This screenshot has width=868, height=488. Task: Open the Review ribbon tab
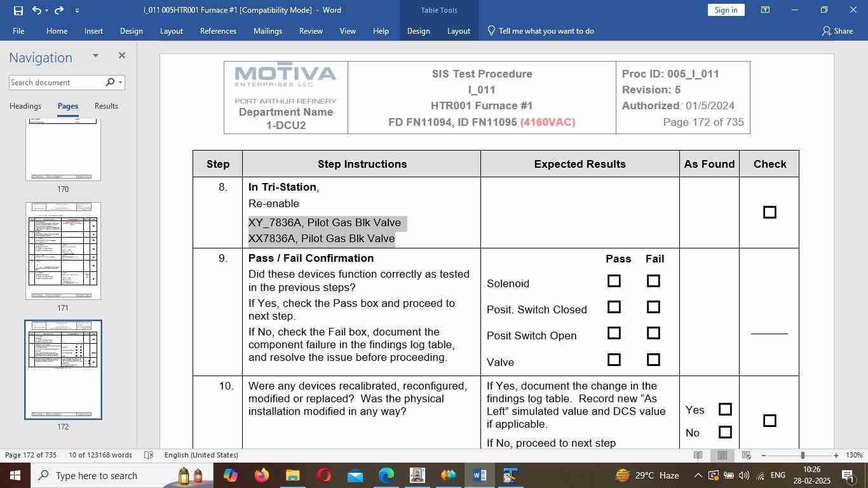311,31
